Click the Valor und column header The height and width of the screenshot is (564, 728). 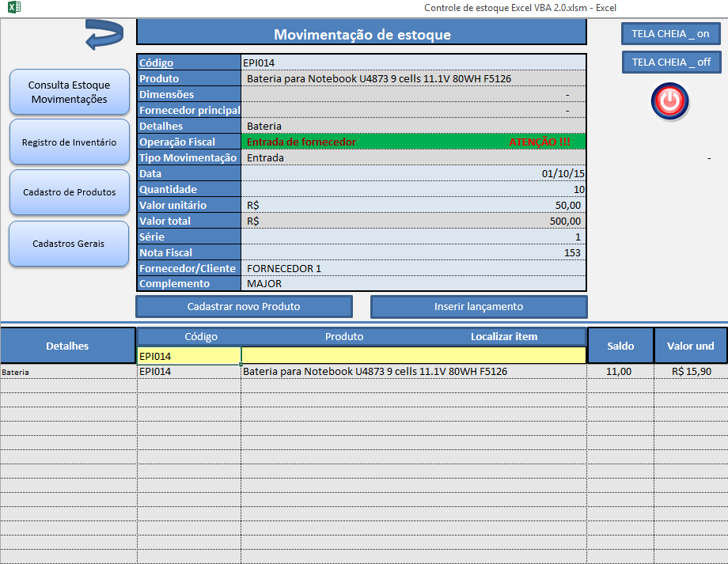690,346
